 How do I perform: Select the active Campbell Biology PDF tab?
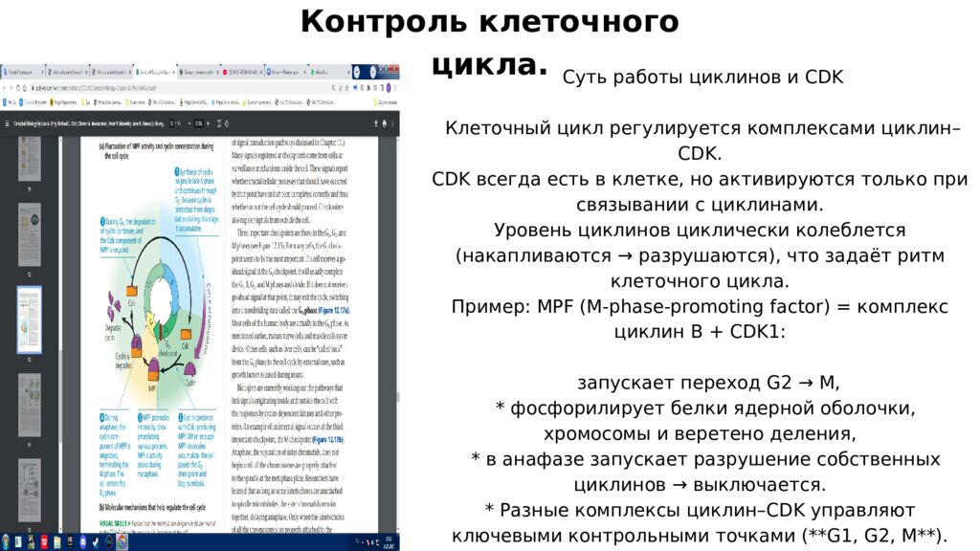[153, 72]
